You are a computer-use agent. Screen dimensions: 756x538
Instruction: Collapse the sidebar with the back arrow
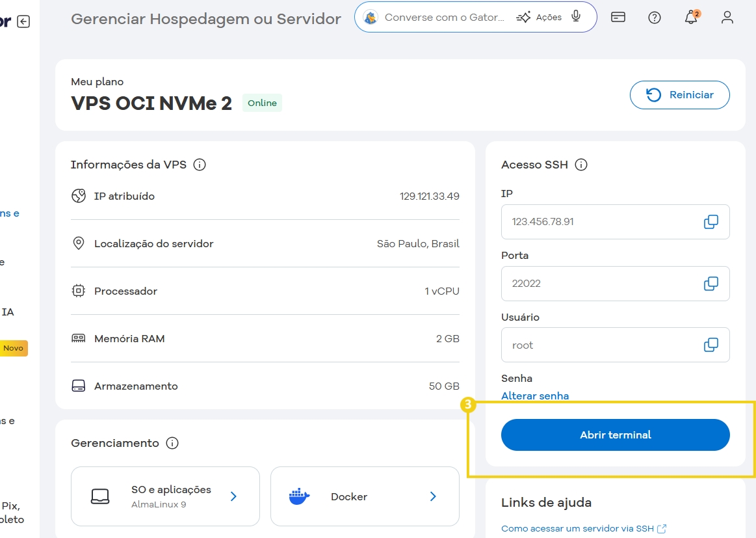(23, 21)
